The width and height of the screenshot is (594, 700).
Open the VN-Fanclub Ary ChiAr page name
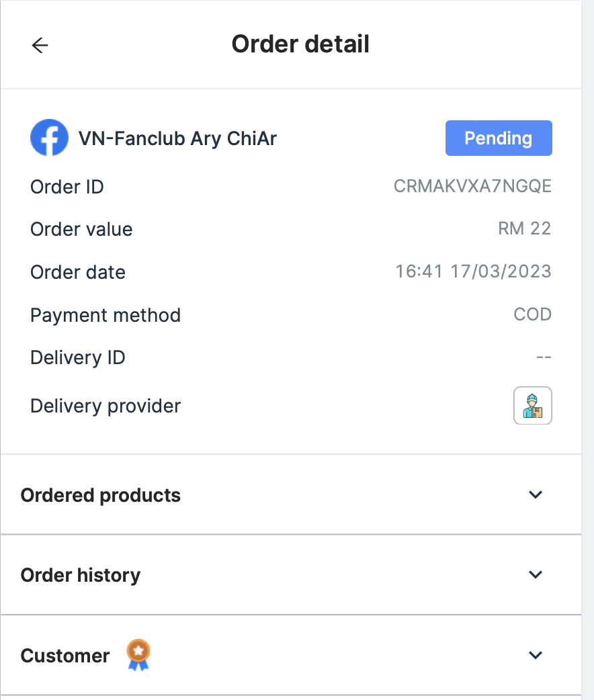(x=177, y=138)
